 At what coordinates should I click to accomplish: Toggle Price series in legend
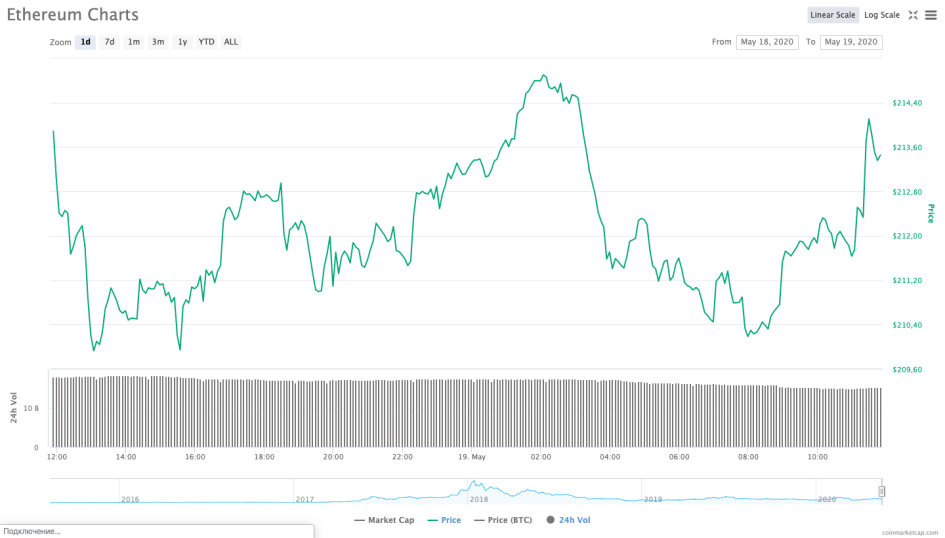tap(444, 520)
